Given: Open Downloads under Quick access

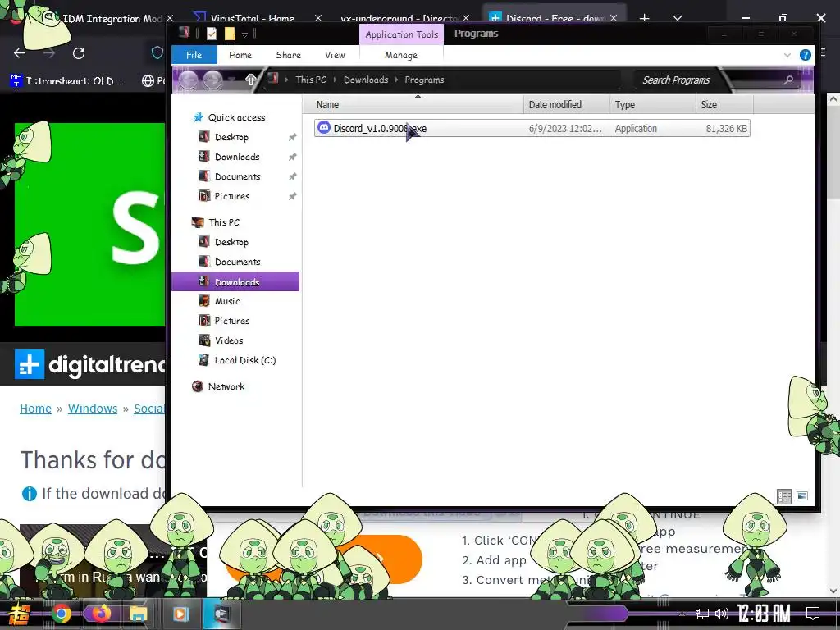Looking at the screenshot, I should 237,157.
